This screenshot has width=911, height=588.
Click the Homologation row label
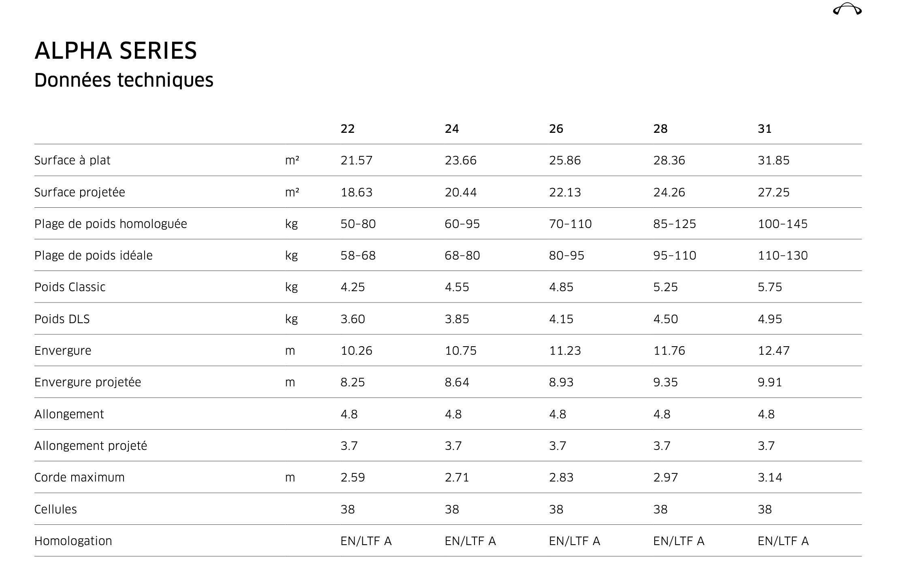pyautogui.click(x=73, y=541)
